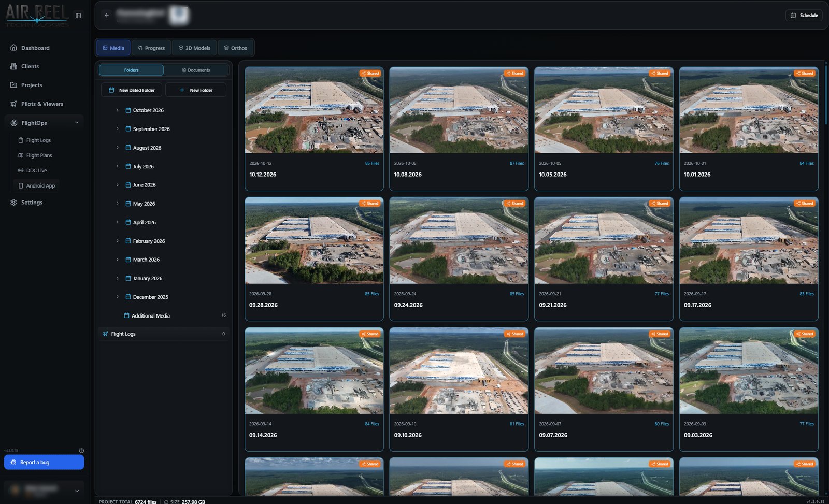This screenshot has height=504, width=829.
Task: Click the New Folder button
Action: point(196,90)
